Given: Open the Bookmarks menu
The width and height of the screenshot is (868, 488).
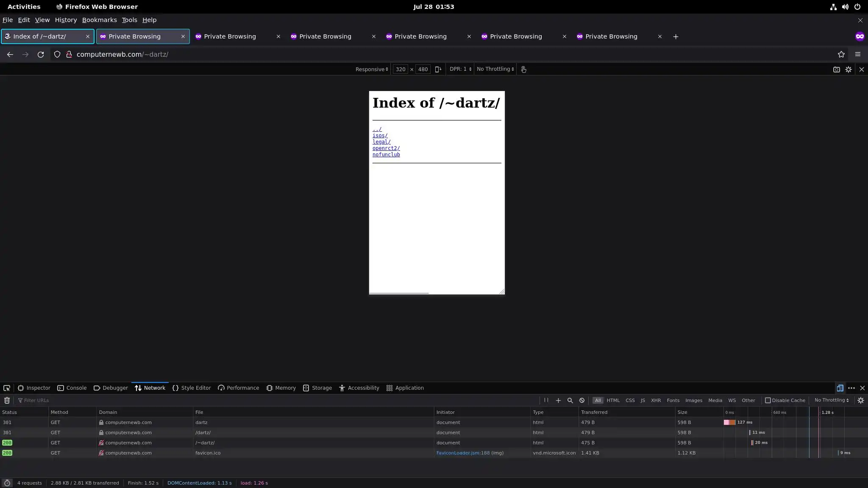Looking at the screenshot, I should pyautogui.click(x=99, y=20).
